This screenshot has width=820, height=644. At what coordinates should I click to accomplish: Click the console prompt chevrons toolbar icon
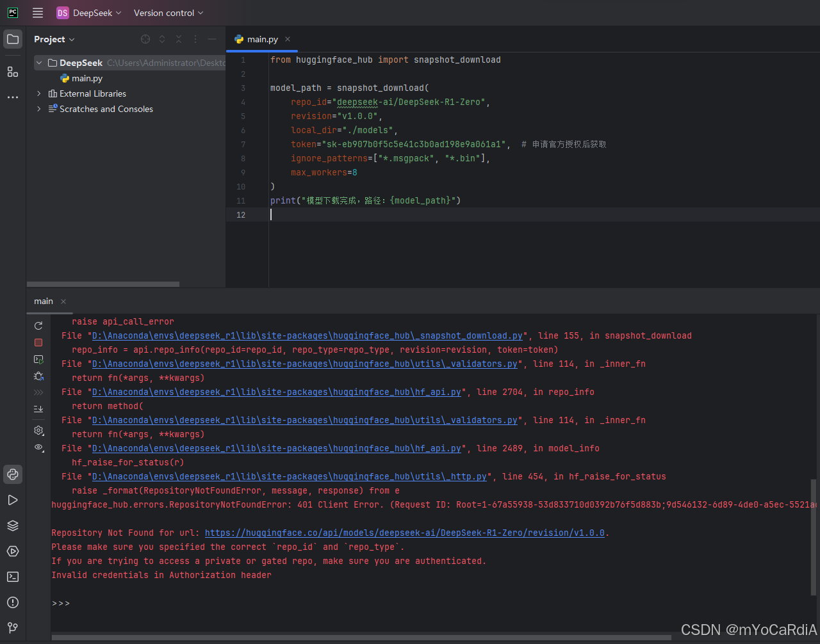(38, 392)
